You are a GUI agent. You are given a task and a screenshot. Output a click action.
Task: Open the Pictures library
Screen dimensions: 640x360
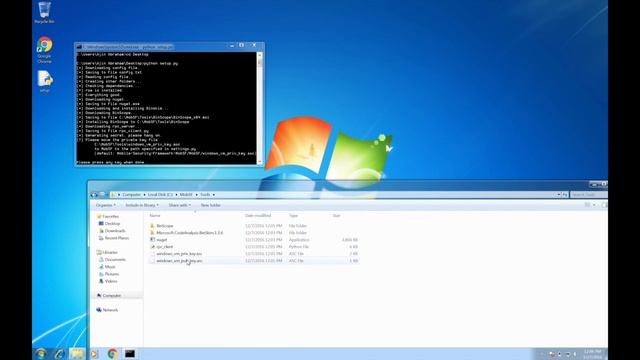coord(109,274)
